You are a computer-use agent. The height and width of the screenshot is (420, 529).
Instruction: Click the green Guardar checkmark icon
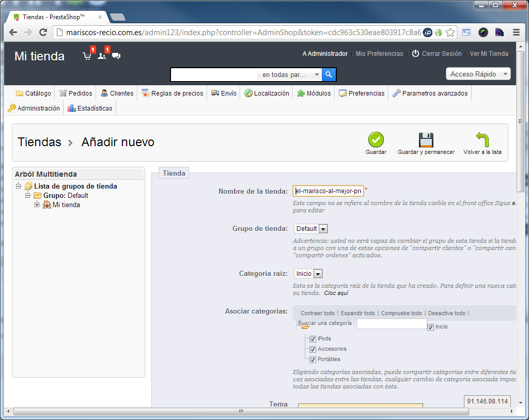tap(376, 140)
